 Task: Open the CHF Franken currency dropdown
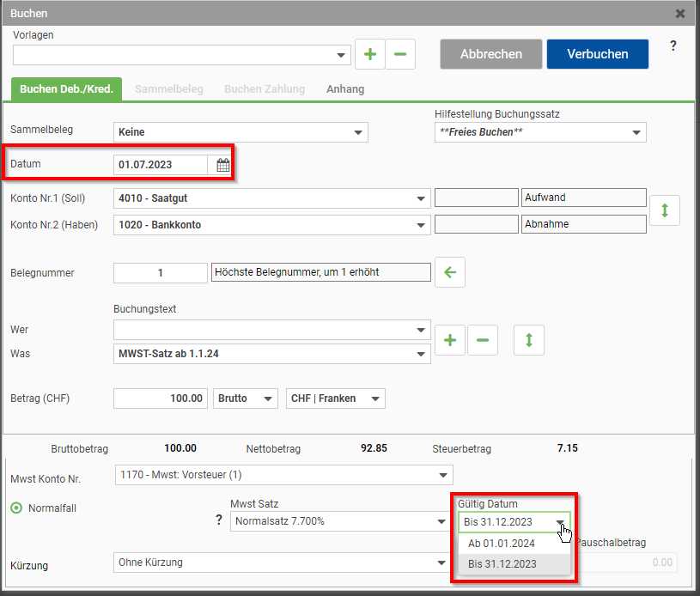tap(336, 398)
